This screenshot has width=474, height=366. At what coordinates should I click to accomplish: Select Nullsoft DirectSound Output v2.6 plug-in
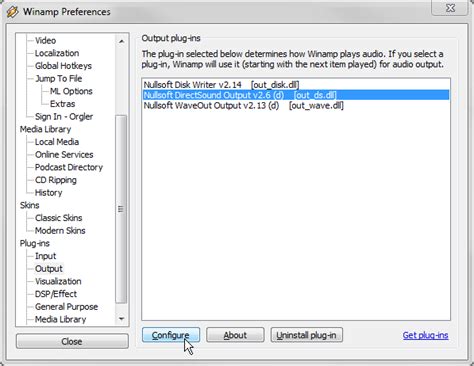(x=296, y=95)
